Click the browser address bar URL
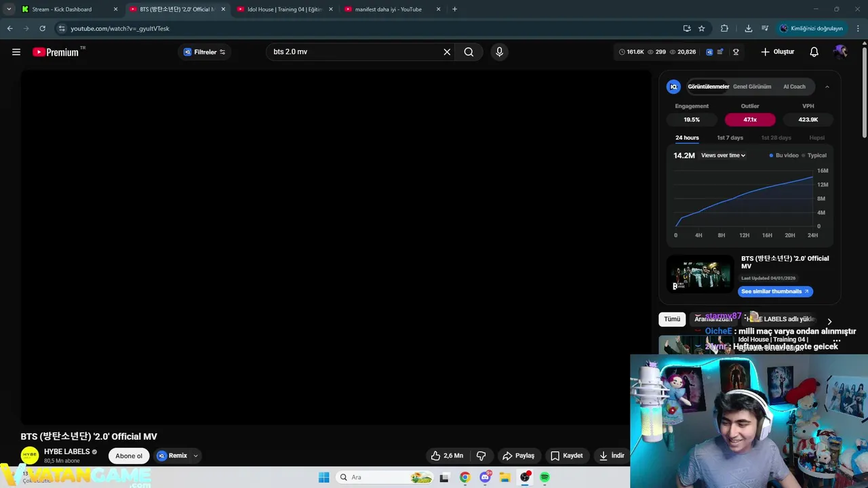Viewport: 868px width, 488px height. coord(120,28)
